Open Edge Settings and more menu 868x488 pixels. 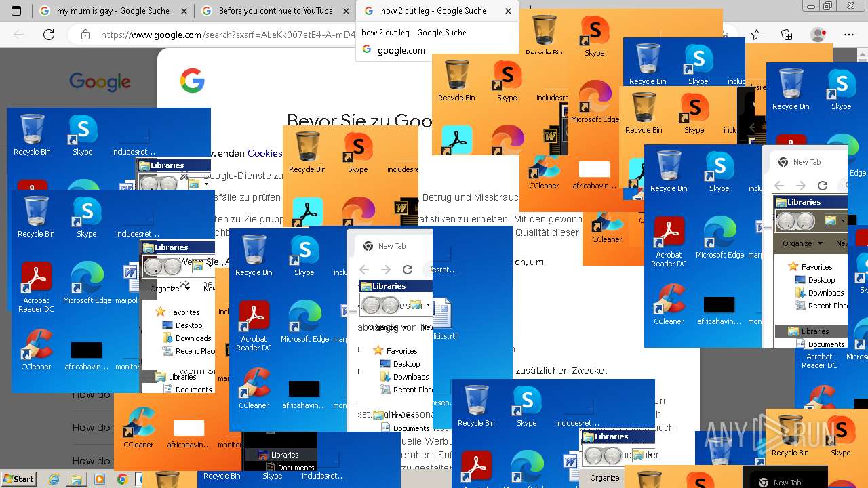click(x=849, y=35)
